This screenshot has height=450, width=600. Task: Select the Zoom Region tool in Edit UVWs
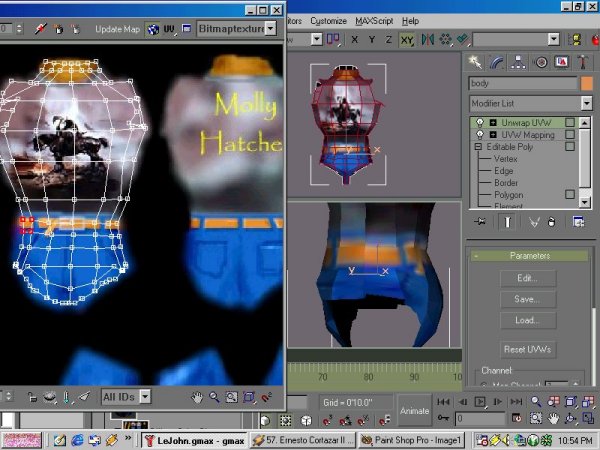click(231, 398)
